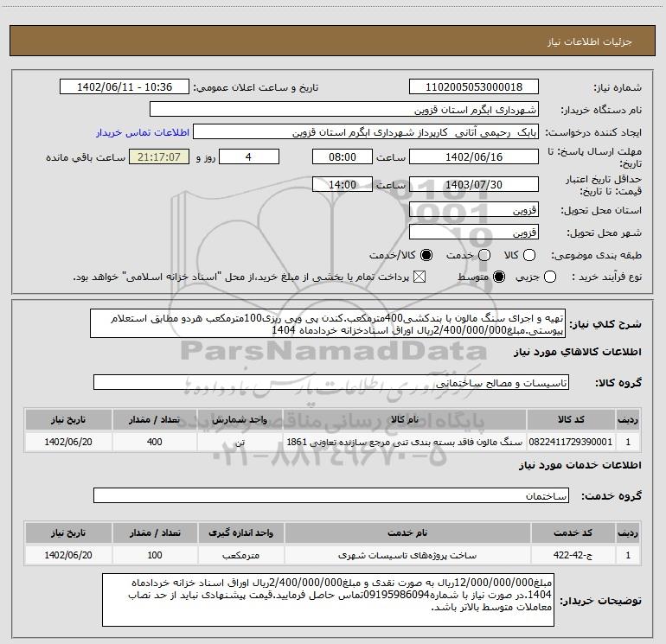
Task: Click goods code 0822411729390001 cell
Action: pos(571,442)
